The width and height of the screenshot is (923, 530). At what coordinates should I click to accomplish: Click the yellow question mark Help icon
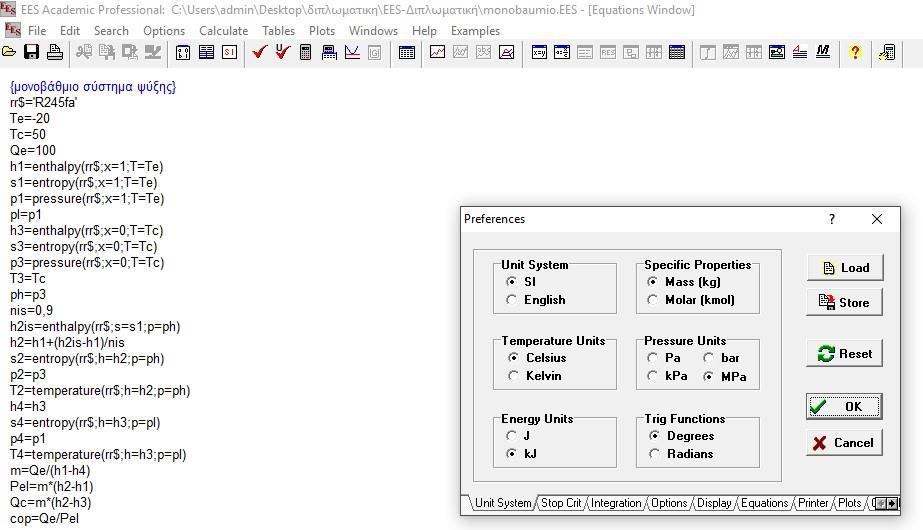pos(855,52)
